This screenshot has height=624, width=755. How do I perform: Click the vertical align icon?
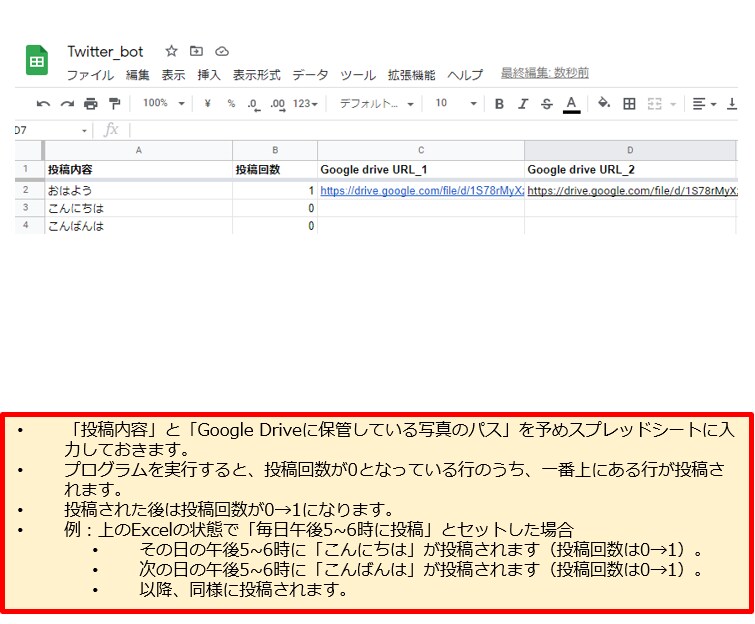(x=731, y=104)
